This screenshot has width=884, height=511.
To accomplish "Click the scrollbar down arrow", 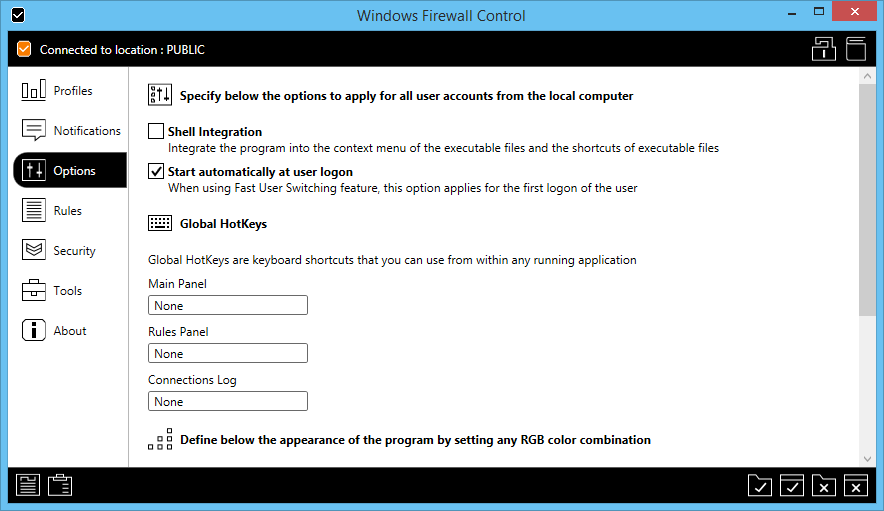I will tap(867, 459).
